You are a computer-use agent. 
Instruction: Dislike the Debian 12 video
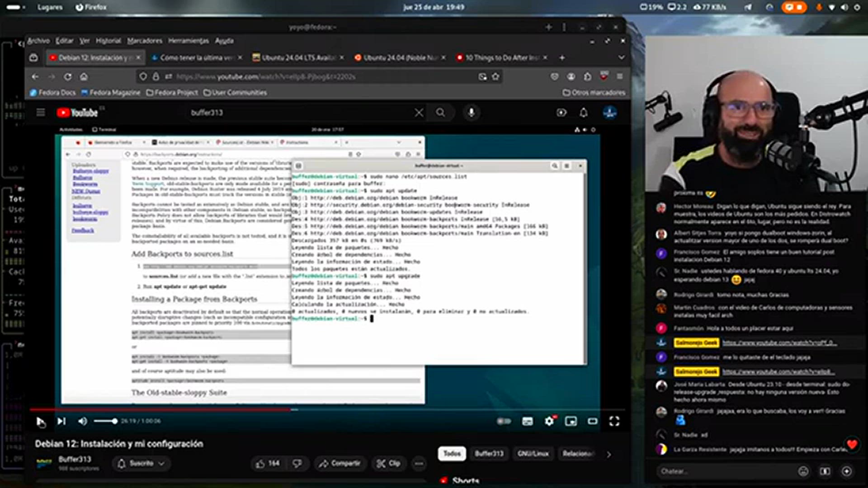click(x=297, y=464)
